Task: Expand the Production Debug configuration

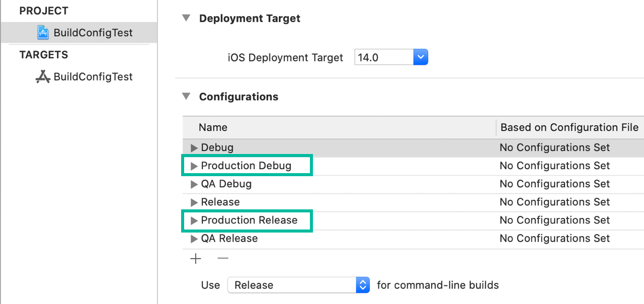Action: tap(194, 166)
